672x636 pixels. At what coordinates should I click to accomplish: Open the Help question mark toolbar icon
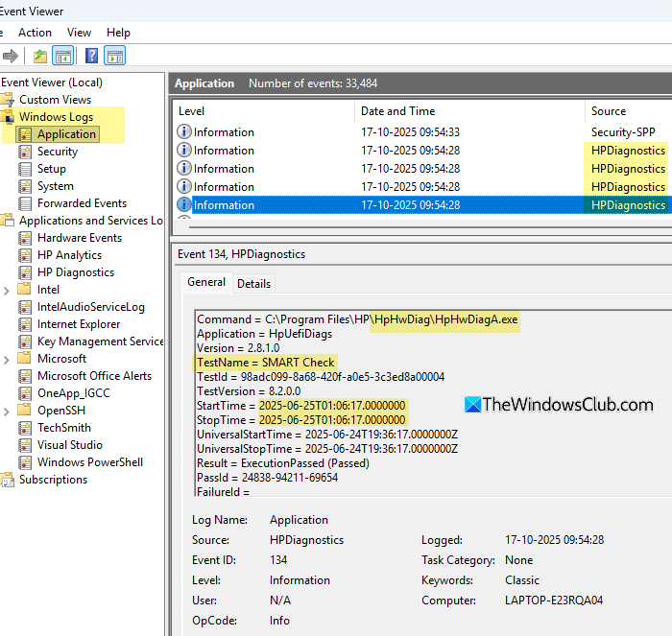click(x=91, y=56)
